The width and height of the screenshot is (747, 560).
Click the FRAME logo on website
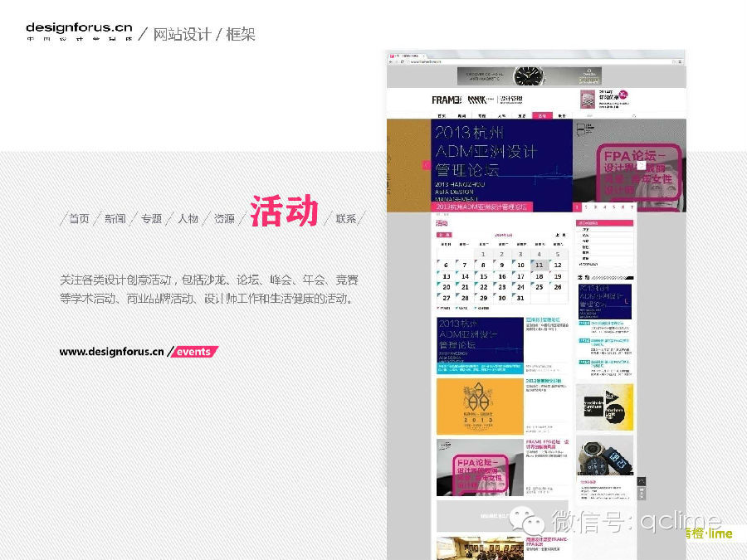coord(447,100)
